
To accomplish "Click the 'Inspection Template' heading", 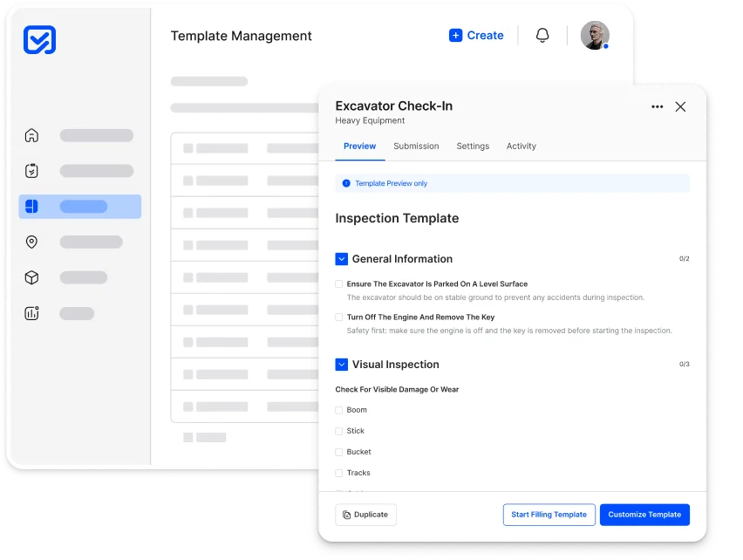I will point(397,218).
